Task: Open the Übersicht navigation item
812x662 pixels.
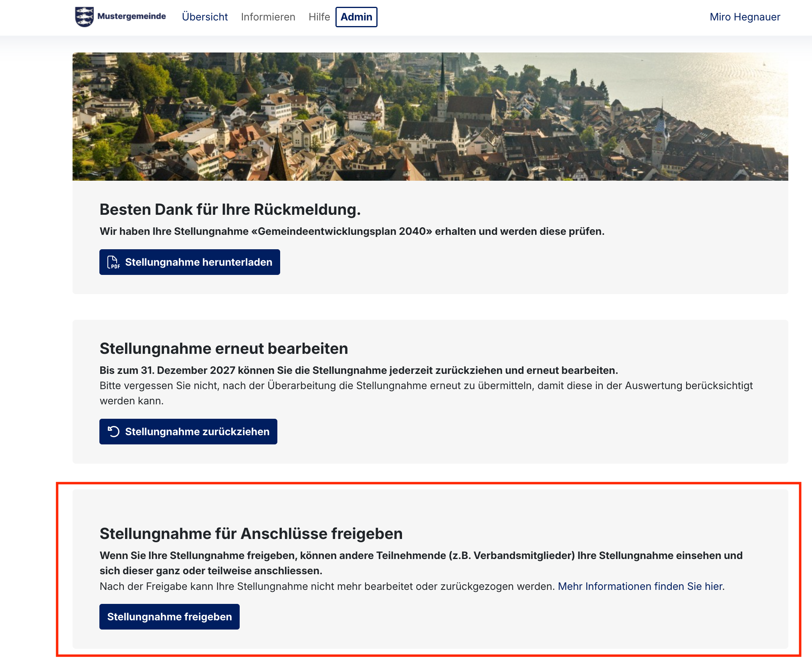Action: click(204, 17)
